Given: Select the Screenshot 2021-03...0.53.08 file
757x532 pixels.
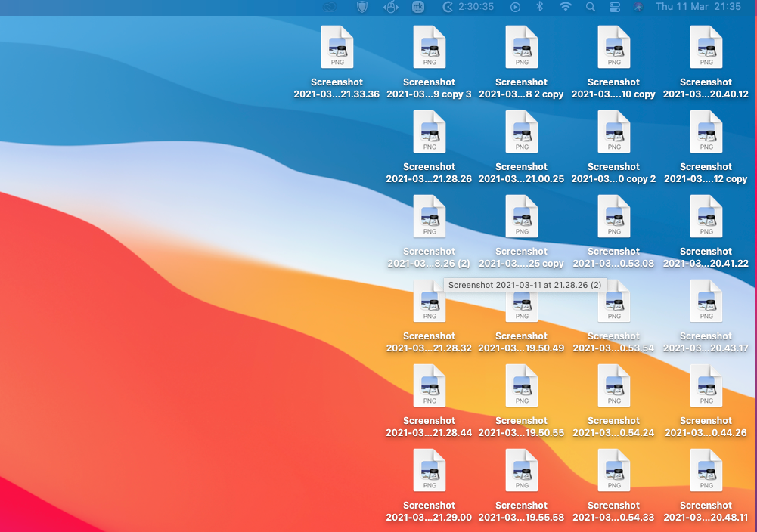Looking at the screenshot, I should click(614, 216).
